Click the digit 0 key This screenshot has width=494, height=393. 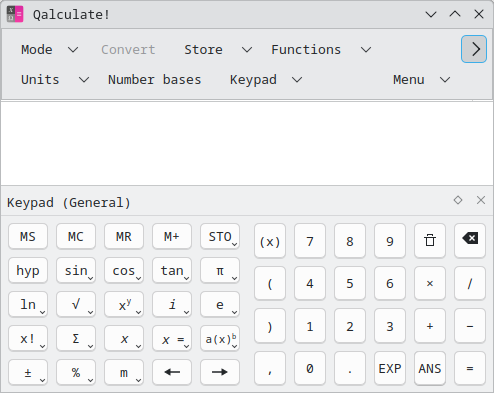(x=310, y=368)
